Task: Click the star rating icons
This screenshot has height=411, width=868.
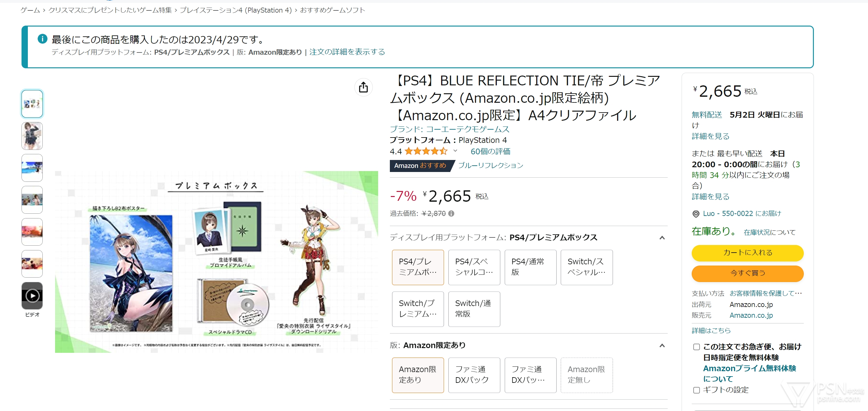Action: [x=426, y=151]
